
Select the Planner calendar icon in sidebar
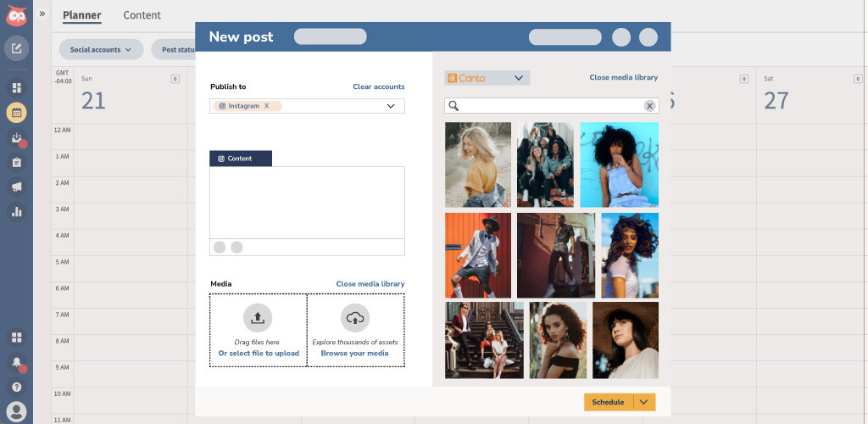click(17, 113)
